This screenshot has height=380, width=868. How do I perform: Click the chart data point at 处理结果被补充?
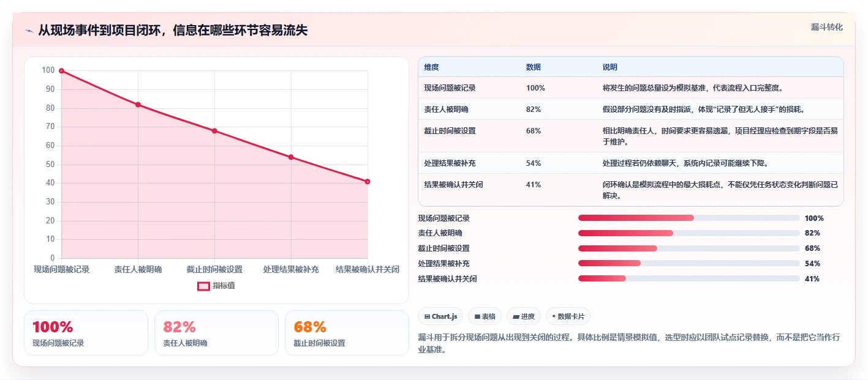tap(291, 157)
